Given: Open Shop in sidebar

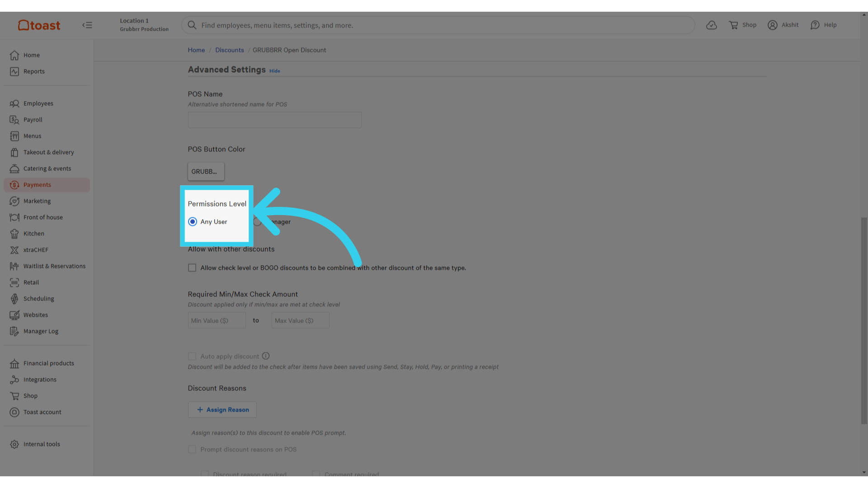Looking at the screenshot, I should [47, 396].
